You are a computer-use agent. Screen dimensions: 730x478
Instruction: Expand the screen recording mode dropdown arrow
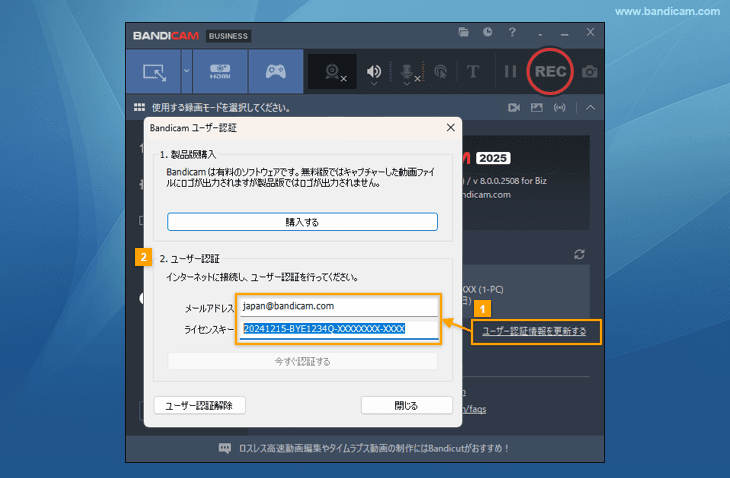(187, 72)
